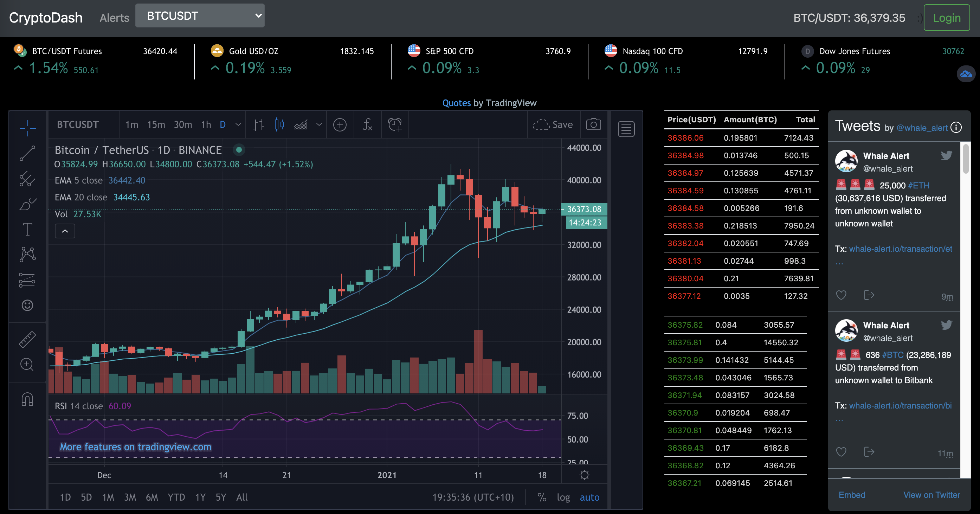Open the Alerts page
Viewport: 980px width, 514px height.
[115, 18]
